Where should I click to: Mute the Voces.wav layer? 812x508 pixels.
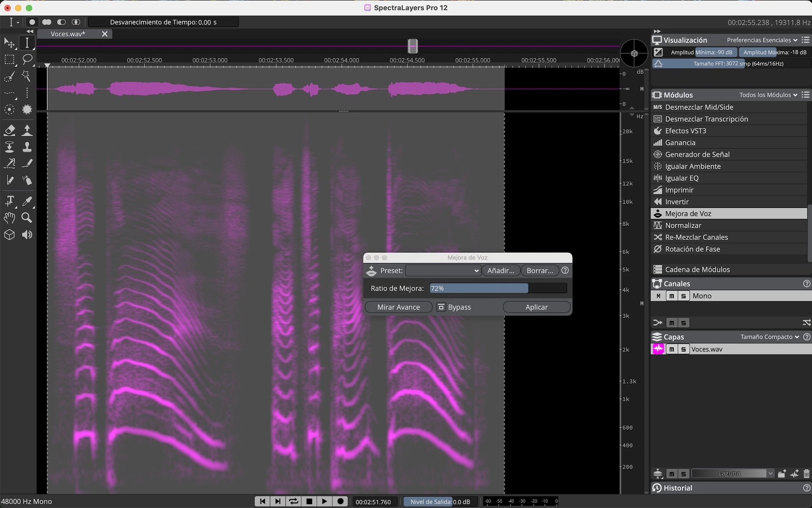pyautogui.click(x=672, y=349)
